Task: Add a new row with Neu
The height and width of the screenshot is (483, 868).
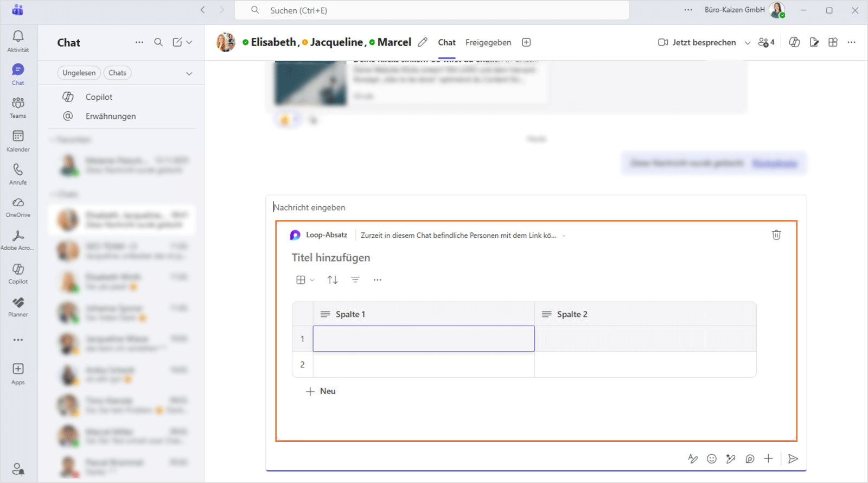Action: click(321, 391)
